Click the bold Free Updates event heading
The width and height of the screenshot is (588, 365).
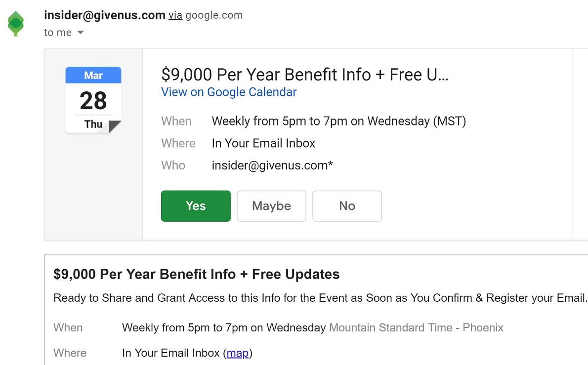tap(197, 274)
